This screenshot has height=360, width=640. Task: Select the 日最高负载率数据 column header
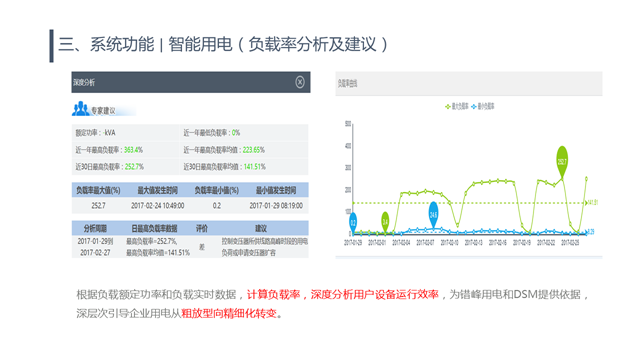click(x=154, y=228)
